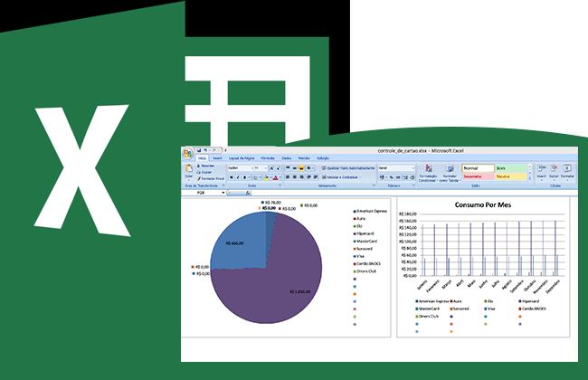The height and width of the screenshot is (380, 588).
Task: Select the Formatar Pincel brush
Action: click(211, 178)
